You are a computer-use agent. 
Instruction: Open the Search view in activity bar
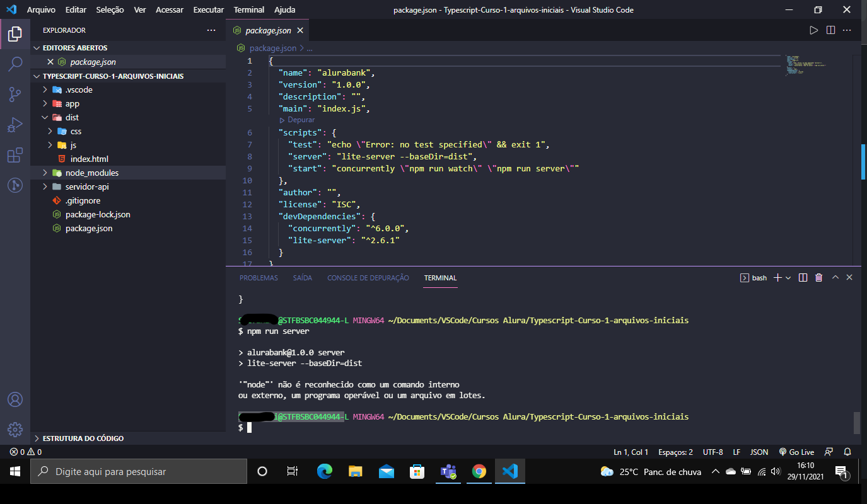pos(15,64)
